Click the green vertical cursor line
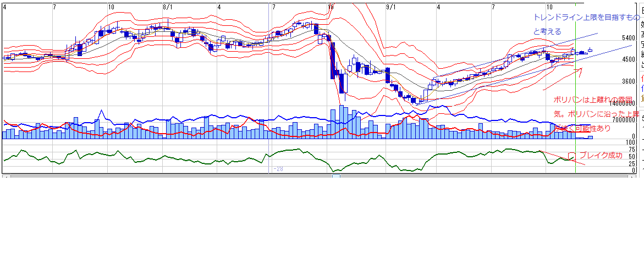644x253 pixels. 575,110
